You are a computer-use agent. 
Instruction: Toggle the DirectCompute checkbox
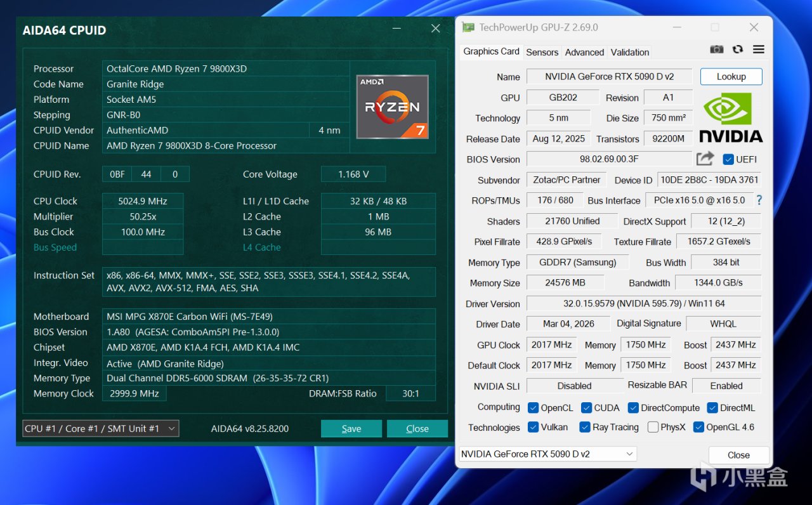click(x=633, y=408)
